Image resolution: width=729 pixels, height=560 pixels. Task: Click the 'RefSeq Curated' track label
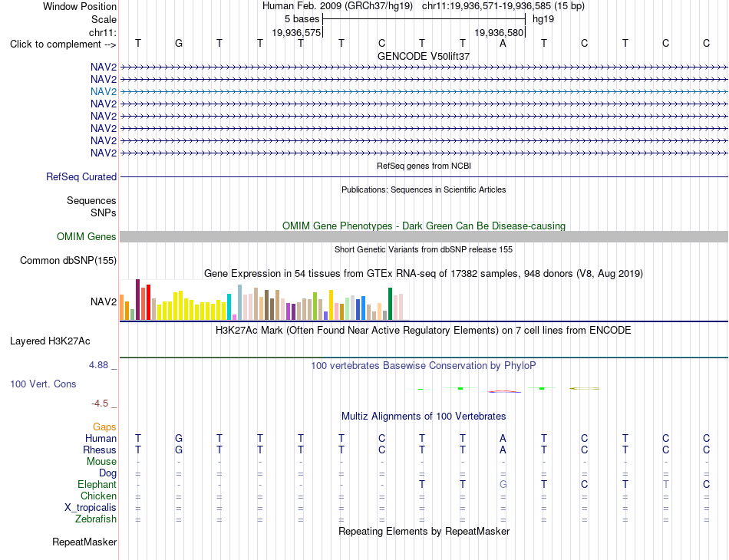(81, 176)
